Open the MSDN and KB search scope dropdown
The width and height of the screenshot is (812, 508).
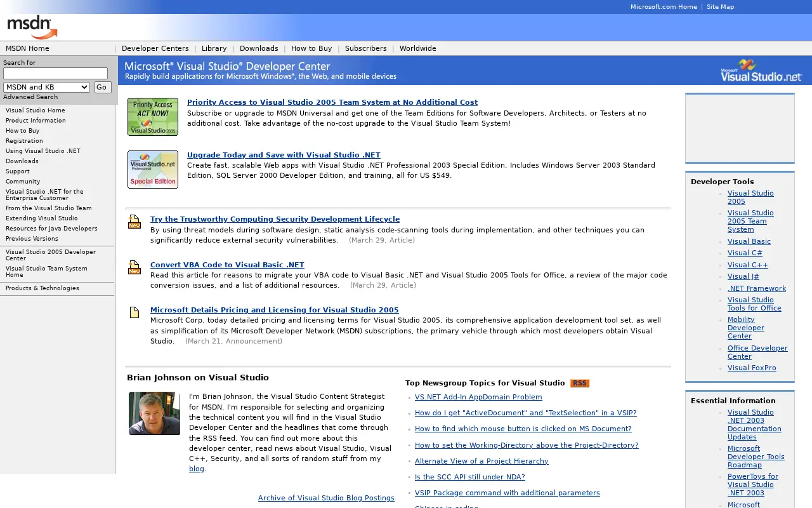click(46, 87)
